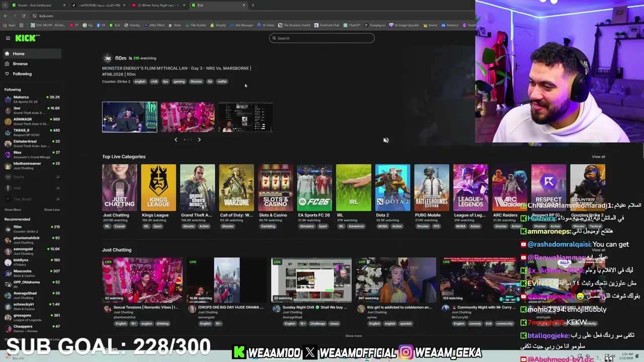Open offline channel The_Rma7
The image size is (644, 362).
pyautogui.click(x=31, y=199)
